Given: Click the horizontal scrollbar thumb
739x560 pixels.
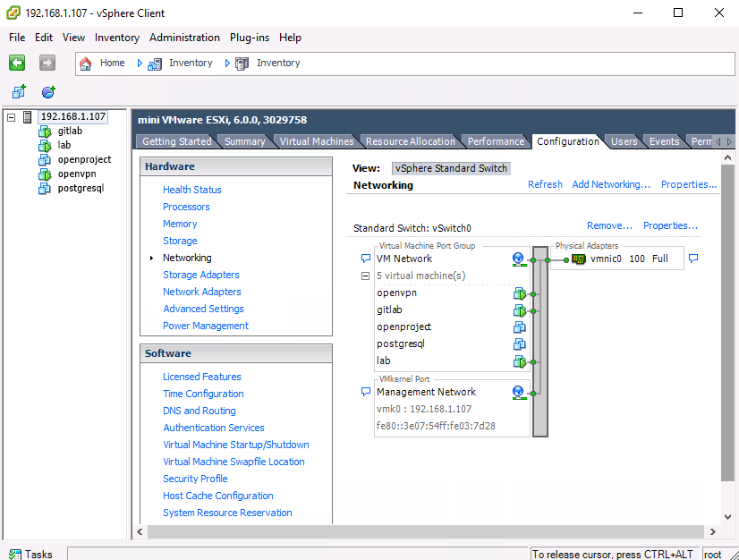Looking at the screenshot, I should pyautogui.click(x=426, y=531).
